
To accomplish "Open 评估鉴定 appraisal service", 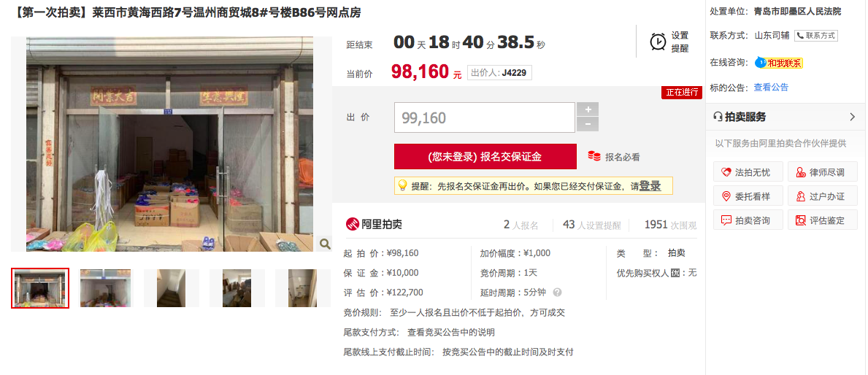I will coord(823,220).
